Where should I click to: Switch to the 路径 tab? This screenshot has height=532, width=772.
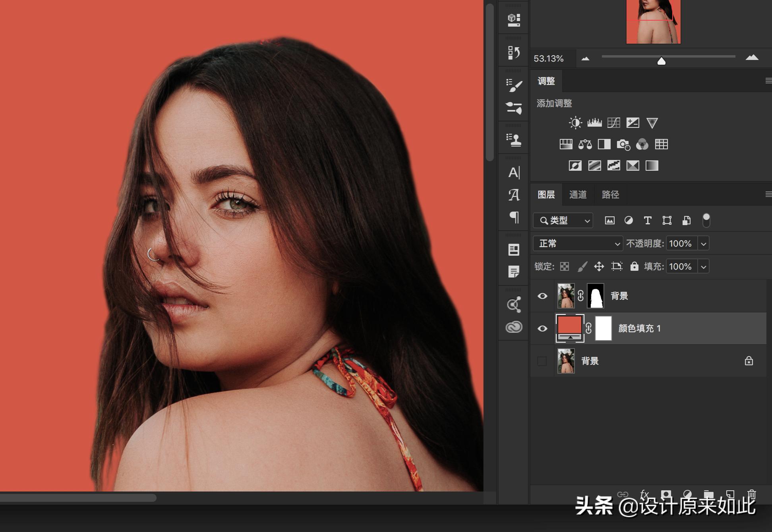pyautogui.click(x=610, y=195)
